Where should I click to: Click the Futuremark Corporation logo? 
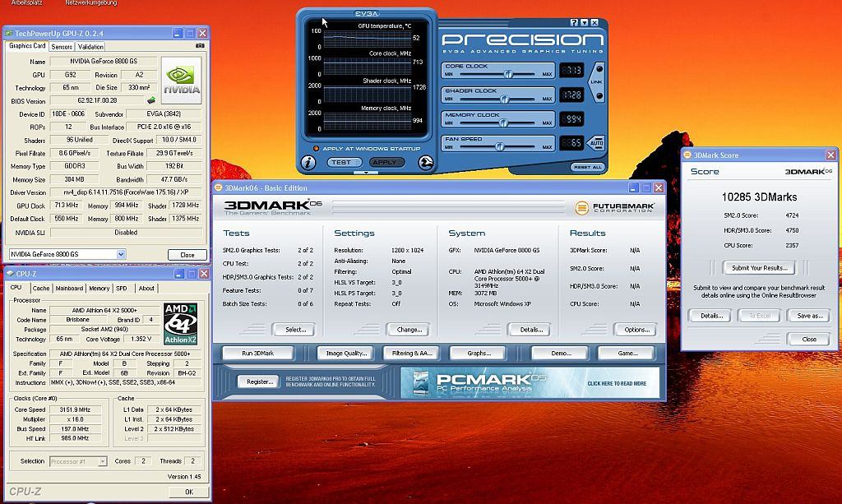(614, 208)
